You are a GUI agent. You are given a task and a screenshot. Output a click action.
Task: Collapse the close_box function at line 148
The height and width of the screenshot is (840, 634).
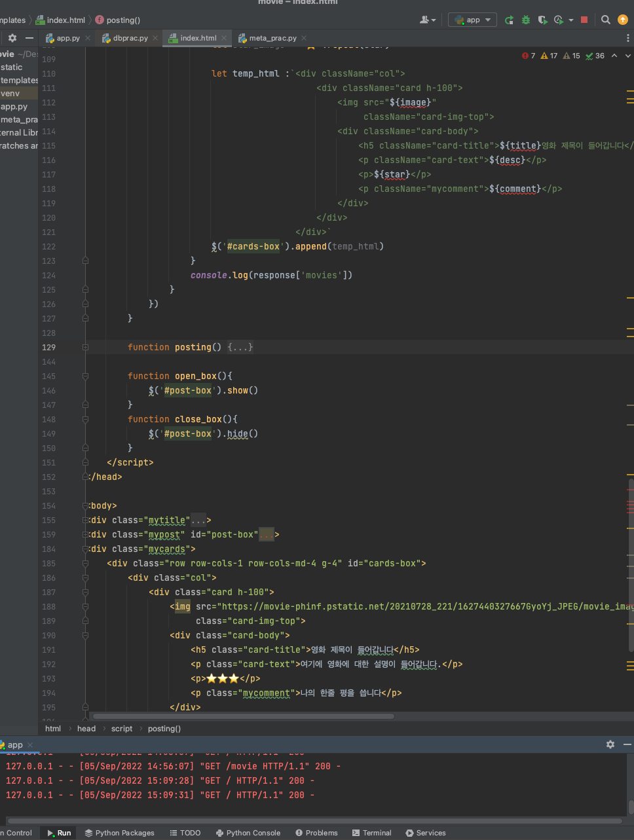(x=85, y=419)
